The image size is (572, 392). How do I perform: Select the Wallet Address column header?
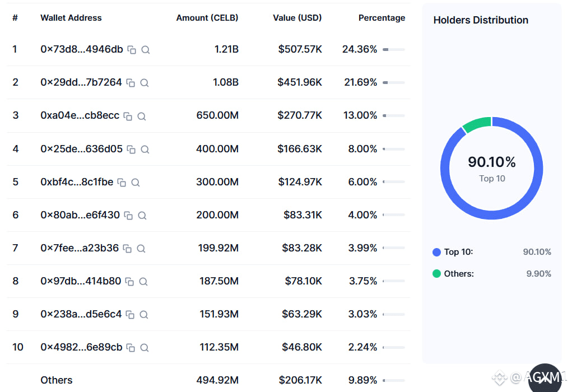(71, 18)
